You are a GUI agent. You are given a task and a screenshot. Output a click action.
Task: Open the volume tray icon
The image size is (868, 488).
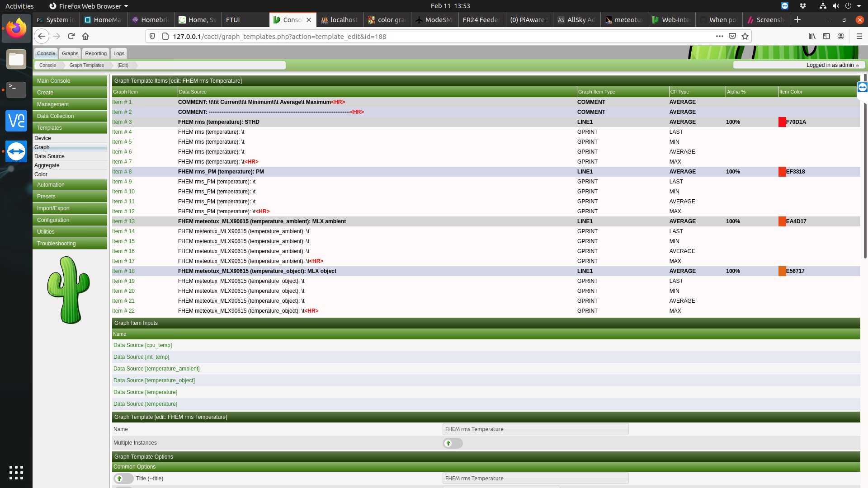(x=835, y=6)
